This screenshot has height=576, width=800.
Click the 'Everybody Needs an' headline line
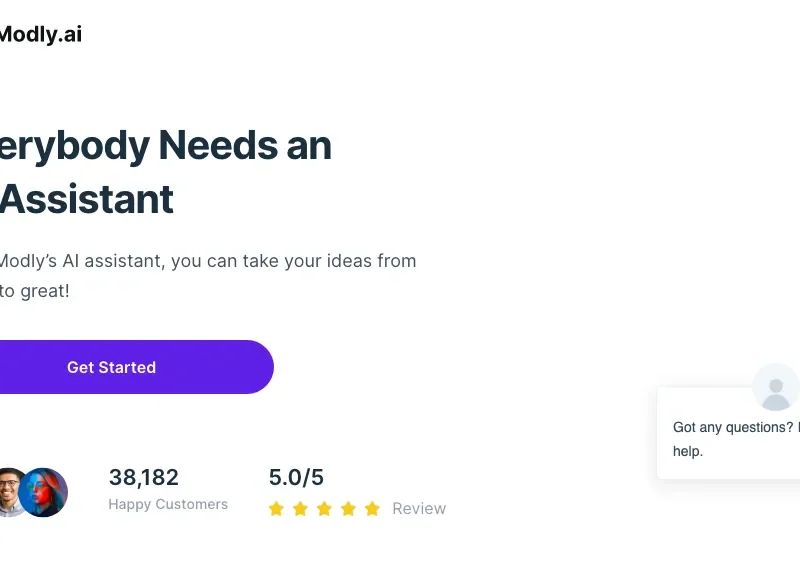coord(165,146)
